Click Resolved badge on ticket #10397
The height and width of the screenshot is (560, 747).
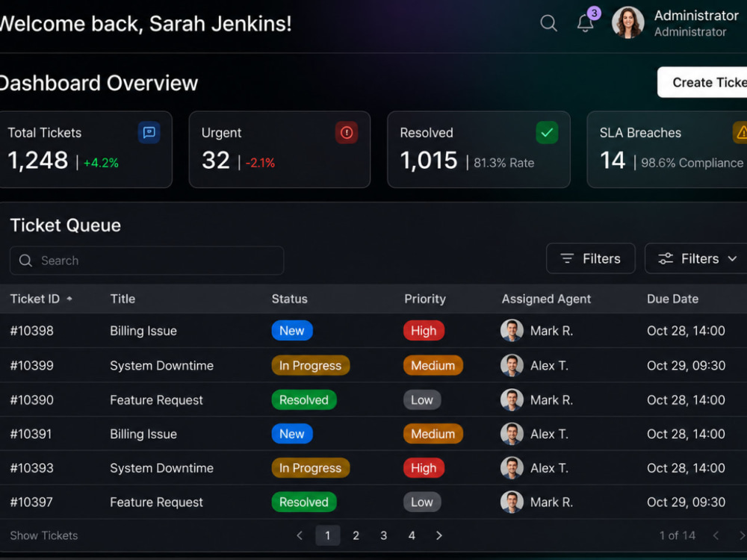304,502
